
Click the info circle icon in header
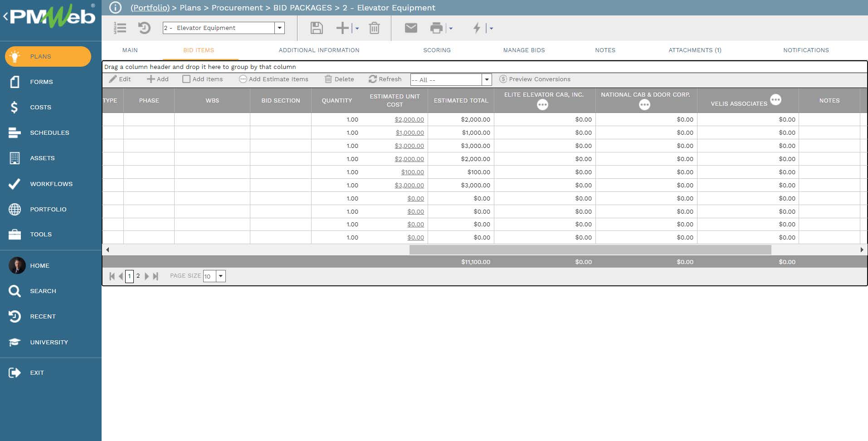tap(115, 8)
